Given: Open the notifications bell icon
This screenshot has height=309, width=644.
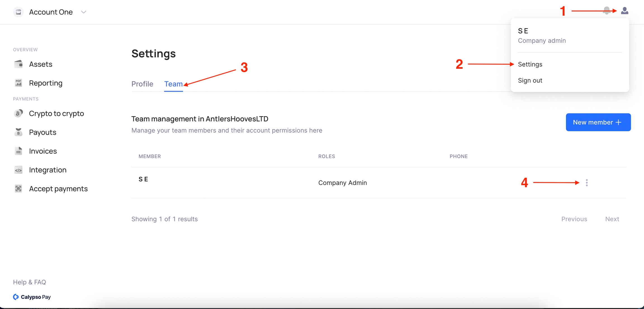Looking at the screenshot, I should click(x=606, y=11).
